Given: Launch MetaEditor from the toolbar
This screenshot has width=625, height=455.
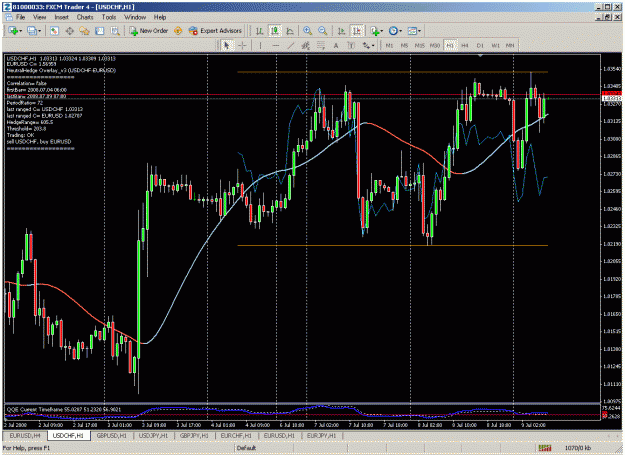Looking at the screenshot, I should 178,31.
